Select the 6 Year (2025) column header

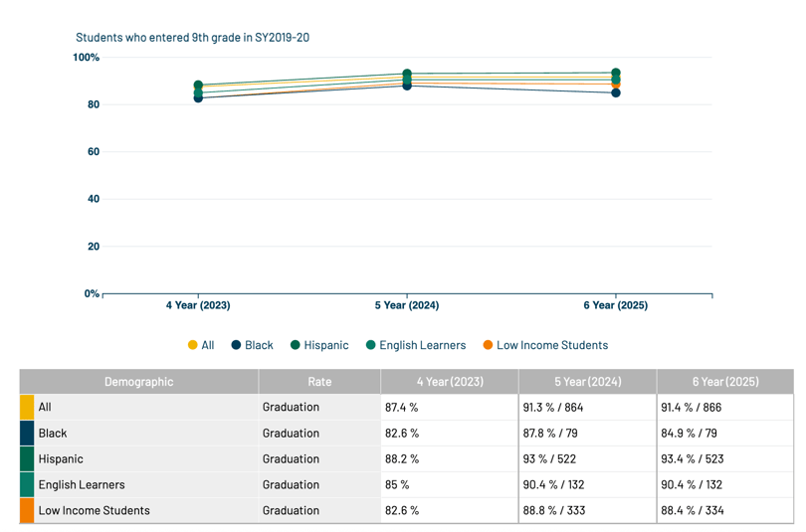pos(725,382)
